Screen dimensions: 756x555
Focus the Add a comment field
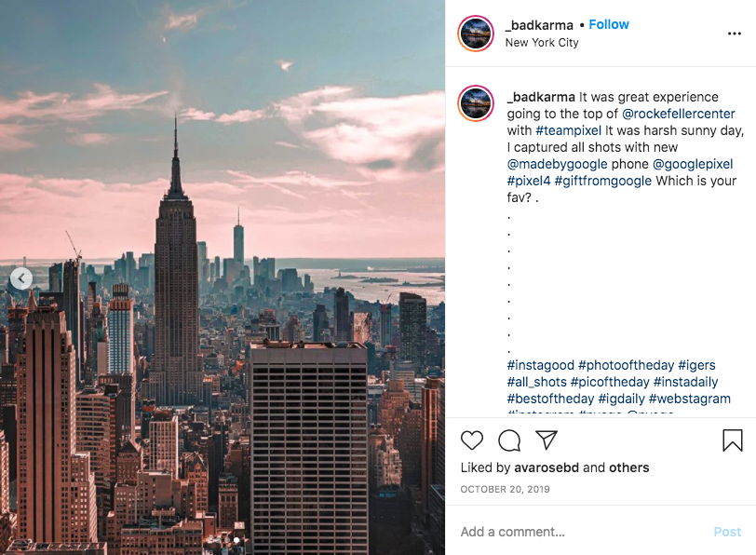[x=584, y=532]
